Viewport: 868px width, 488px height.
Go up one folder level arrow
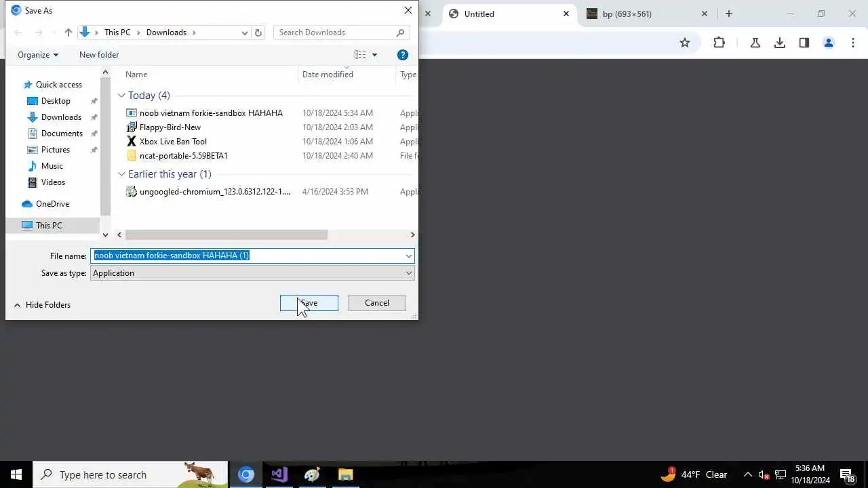(x=68, y=33)
